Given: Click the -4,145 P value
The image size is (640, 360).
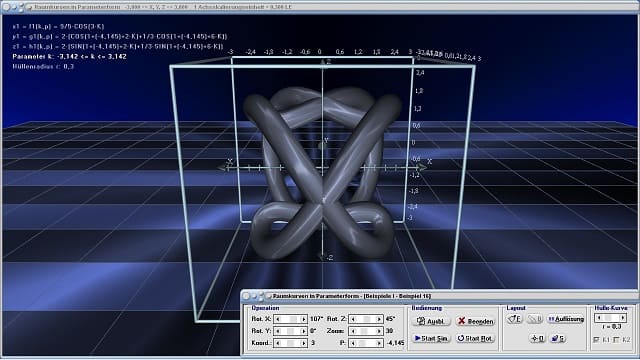Looking at the screenshot, I should point(395,343).
